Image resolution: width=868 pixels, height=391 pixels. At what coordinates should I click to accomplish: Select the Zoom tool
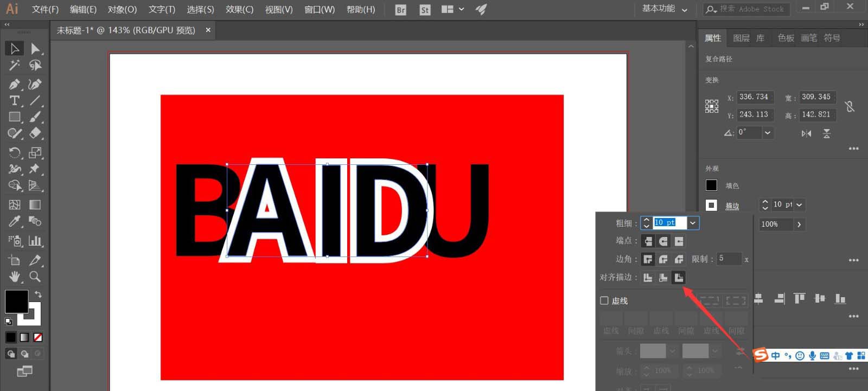35,277
